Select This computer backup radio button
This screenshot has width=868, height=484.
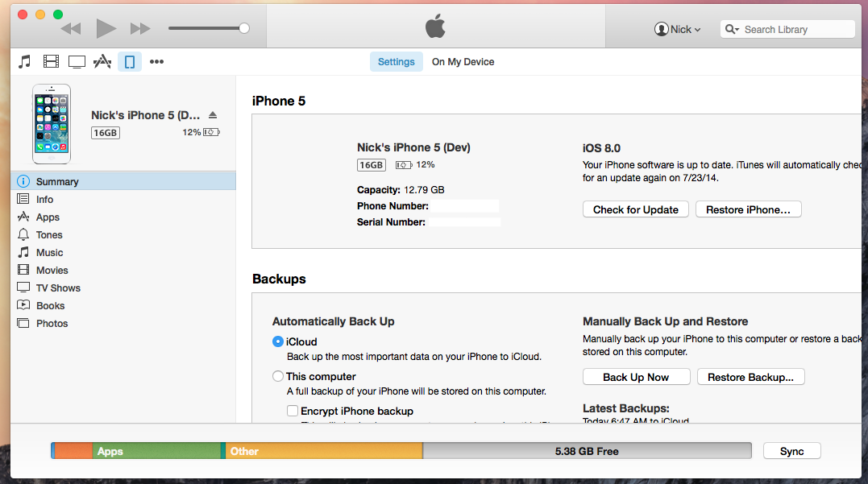pyautogui.click(x=278, y=376)
